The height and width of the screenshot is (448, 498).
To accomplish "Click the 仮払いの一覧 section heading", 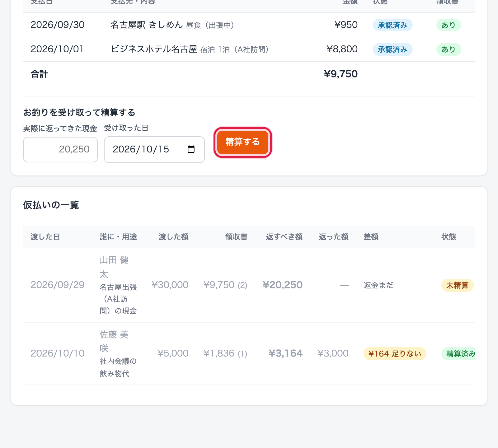I will point(51,205).
